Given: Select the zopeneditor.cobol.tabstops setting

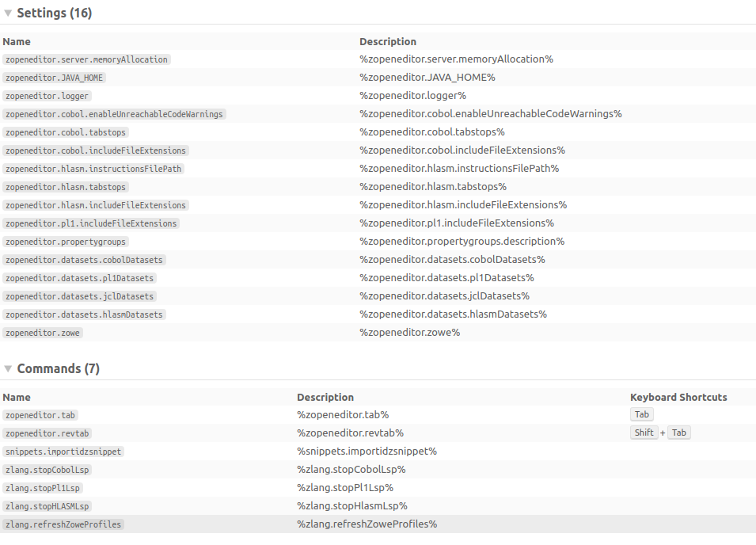Looking at the screenshot, I should pos(66,131).
